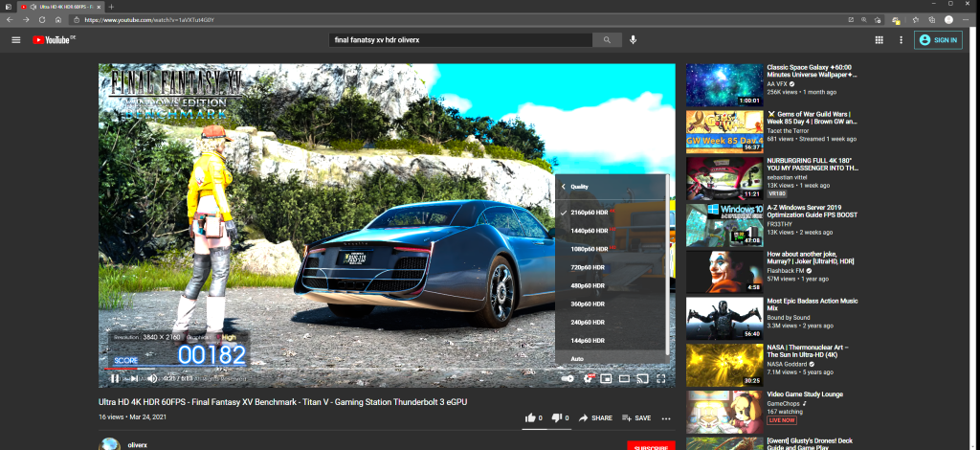Open the player settings gear
The height and width of the screenshot is (450, 980).
[588, 379]
